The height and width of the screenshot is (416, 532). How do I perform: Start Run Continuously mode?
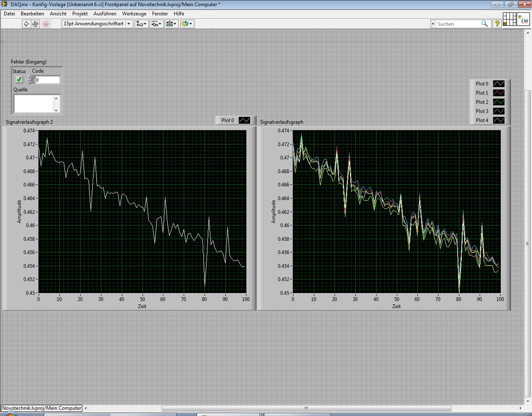pyautogui.click(x=35, y=24)
